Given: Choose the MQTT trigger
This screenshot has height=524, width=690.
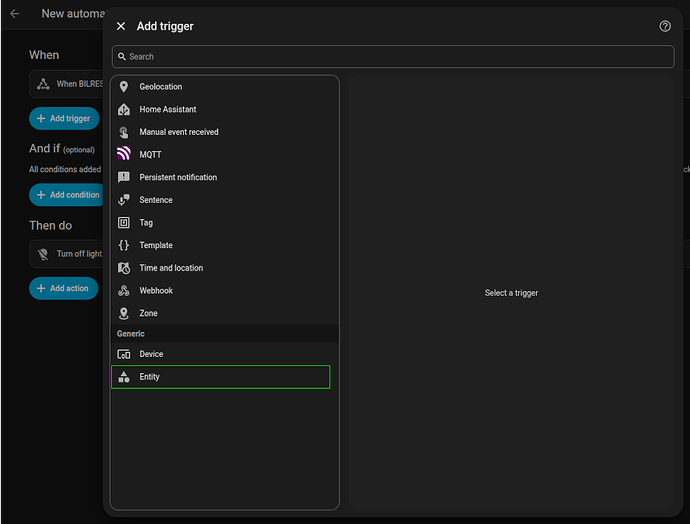Looking at the screenshot, I should click(224, 154).
